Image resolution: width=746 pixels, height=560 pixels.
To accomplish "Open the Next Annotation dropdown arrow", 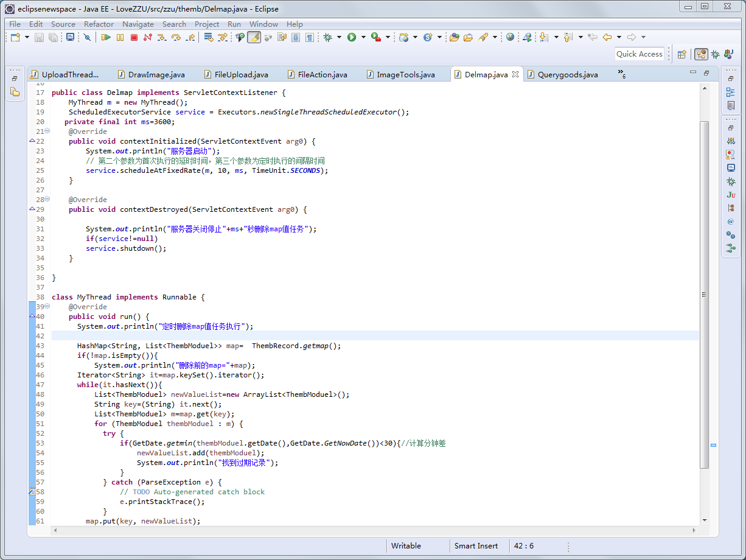I will [x=556, y=38].
